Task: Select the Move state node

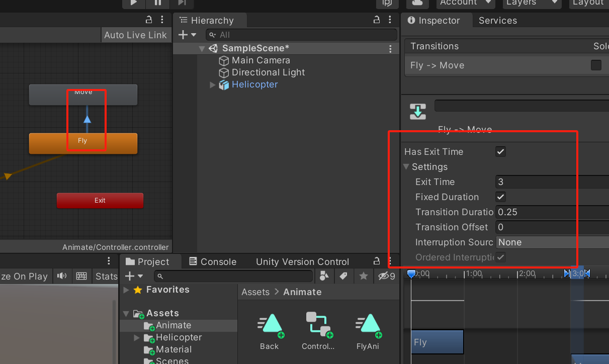Action: pos(83,95)
